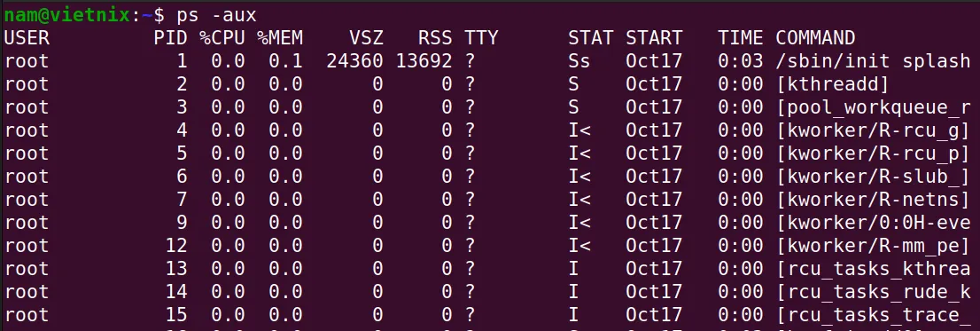This screenshot has width=980, height=331.
Task: Click the COMMAND column header
Action: tap(815, 38)
